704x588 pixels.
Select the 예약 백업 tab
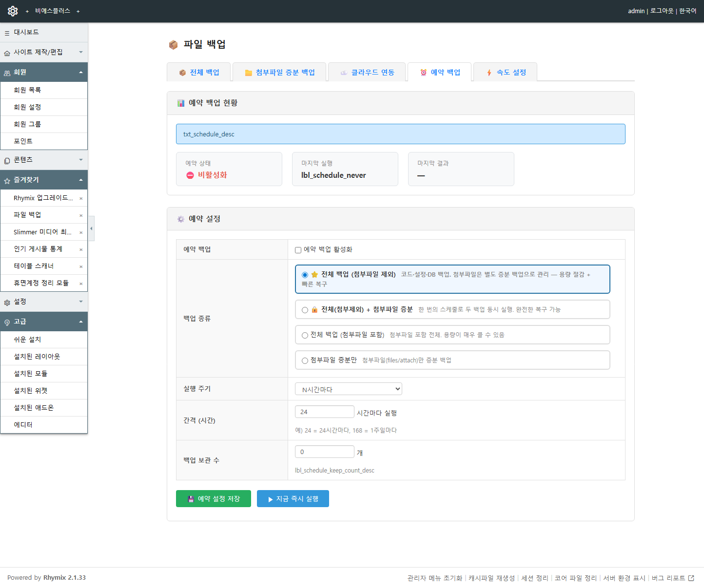[x=440, y=72]
